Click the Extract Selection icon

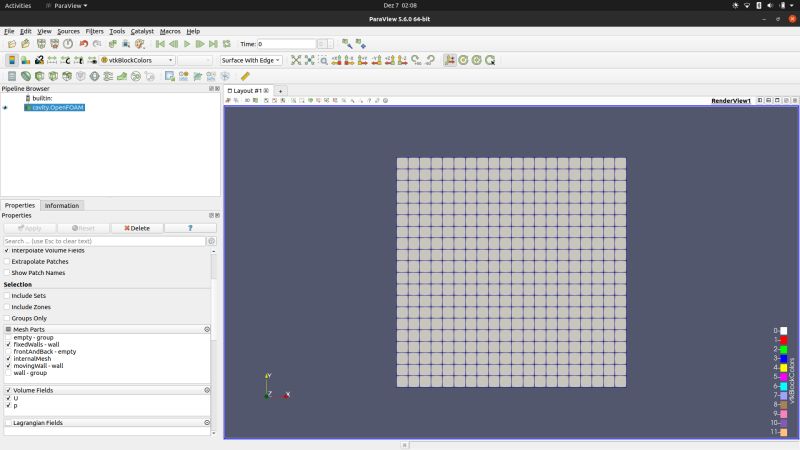point(170,77)
